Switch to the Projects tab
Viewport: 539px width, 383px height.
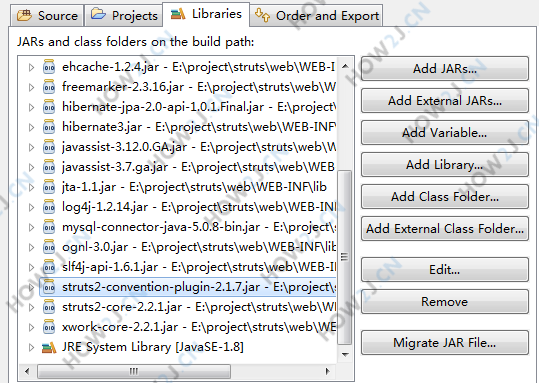point(124,15)
